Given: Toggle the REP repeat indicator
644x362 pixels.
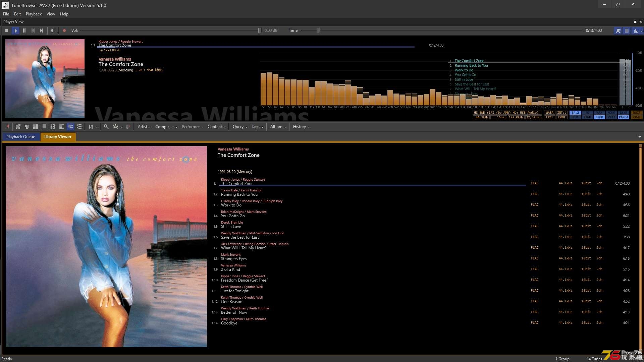Looking at the screenshot, I should click(x=575, y=117).
